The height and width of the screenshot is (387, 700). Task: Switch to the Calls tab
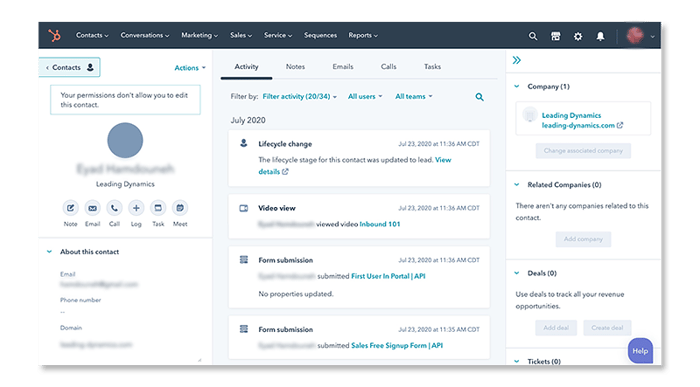[388, 67]
